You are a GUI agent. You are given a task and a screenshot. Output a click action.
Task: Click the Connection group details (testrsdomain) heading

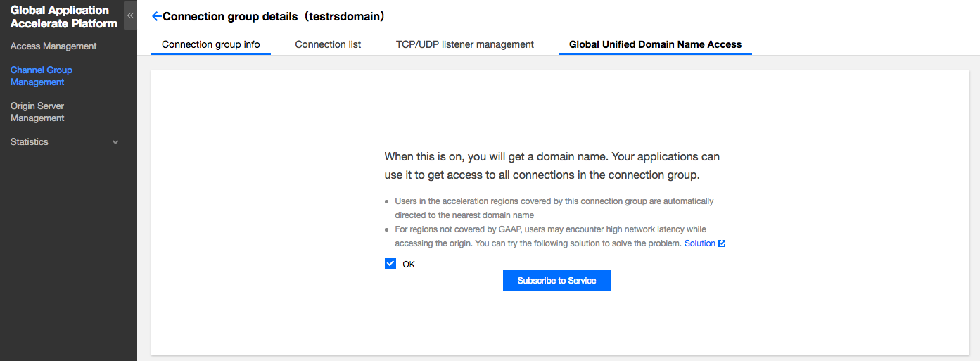pos(274,16)
